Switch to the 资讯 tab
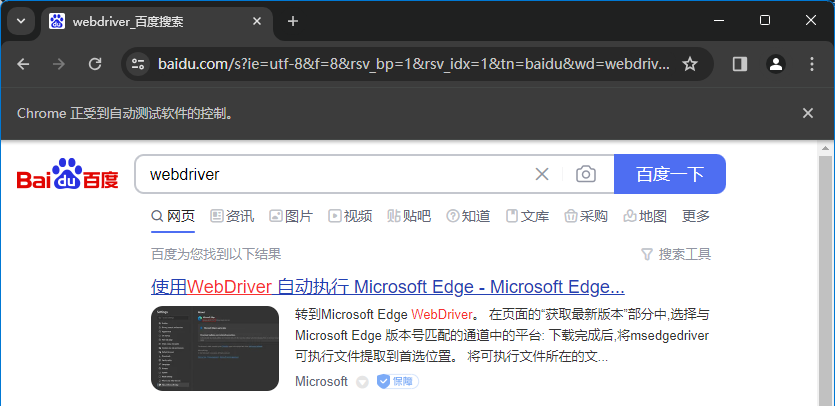The image size is (835, 406). point(232,216)
